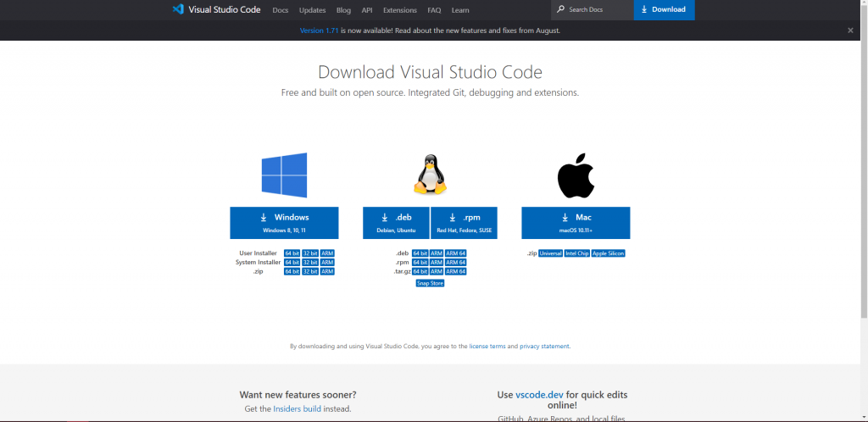Open the Learn page
Viewport: 868px width, 422px height.
pos(460,10)
